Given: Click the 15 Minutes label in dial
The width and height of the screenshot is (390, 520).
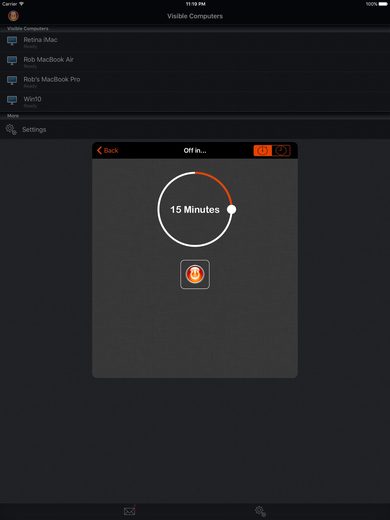Looking at the screenshot, I should (x=195, y=209).
